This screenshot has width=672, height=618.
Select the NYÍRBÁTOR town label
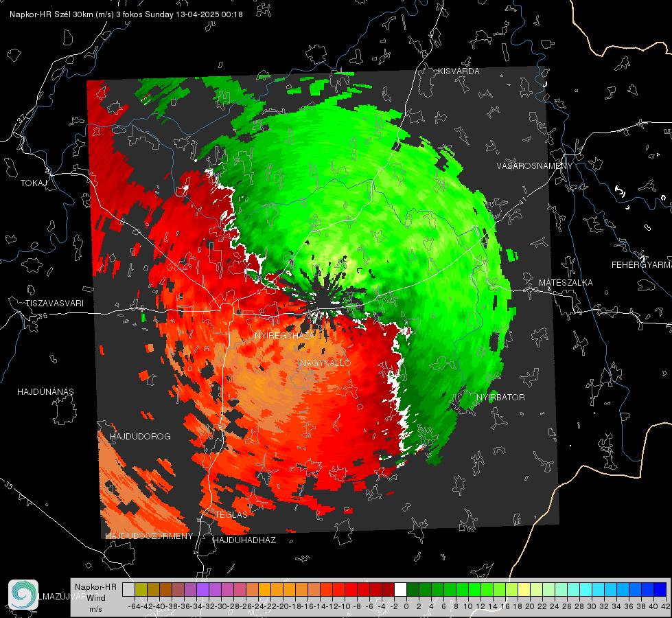tap(500, 397)
